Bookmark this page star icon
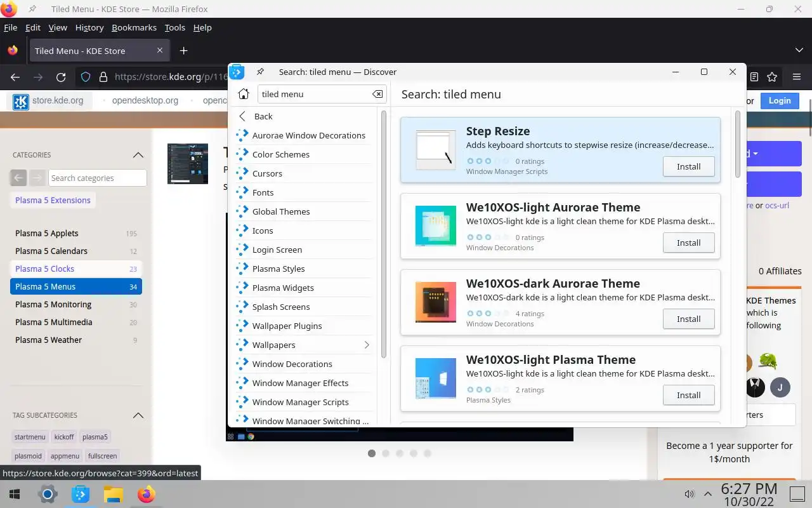Image resolution: width=812 pixels, height=508 pixels. (772, 77)
